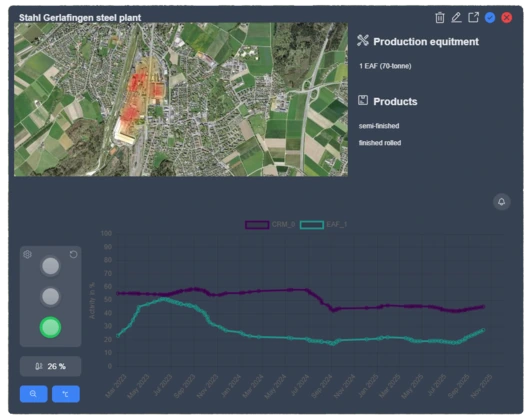531x420 pixels.
Task: Select the middle grey status light
Action: coord(50,297)
